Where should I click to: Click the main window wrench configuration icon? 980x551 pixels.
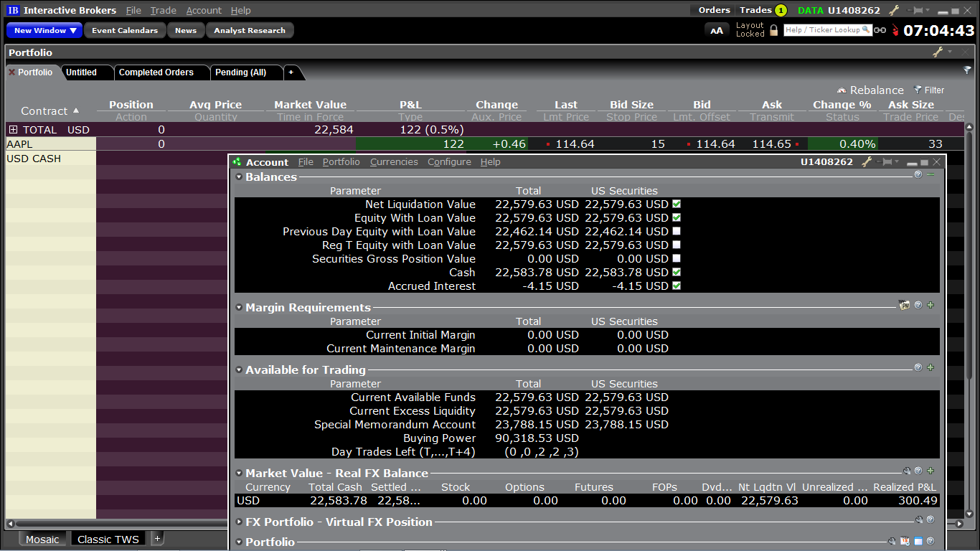(x=894, y=10)
